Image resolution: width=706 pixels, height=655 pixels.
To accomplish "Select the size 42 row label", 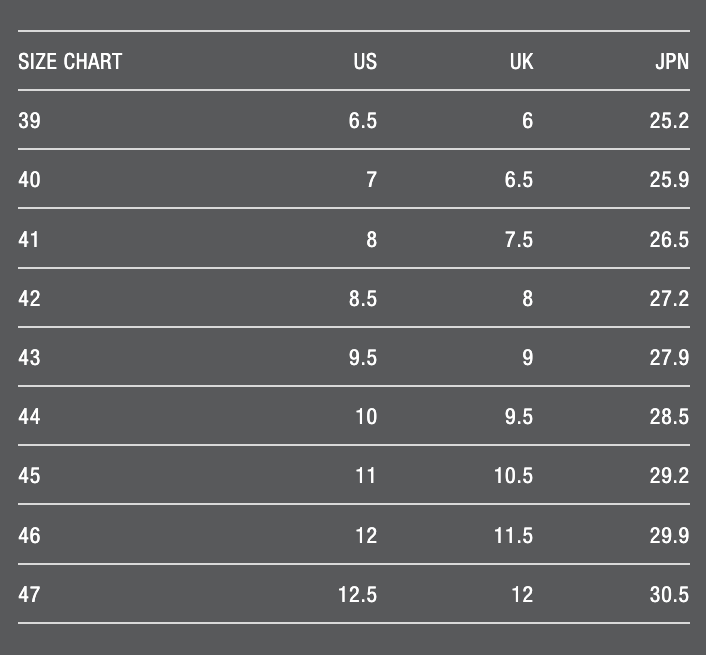I will click(x=29, y=299).
